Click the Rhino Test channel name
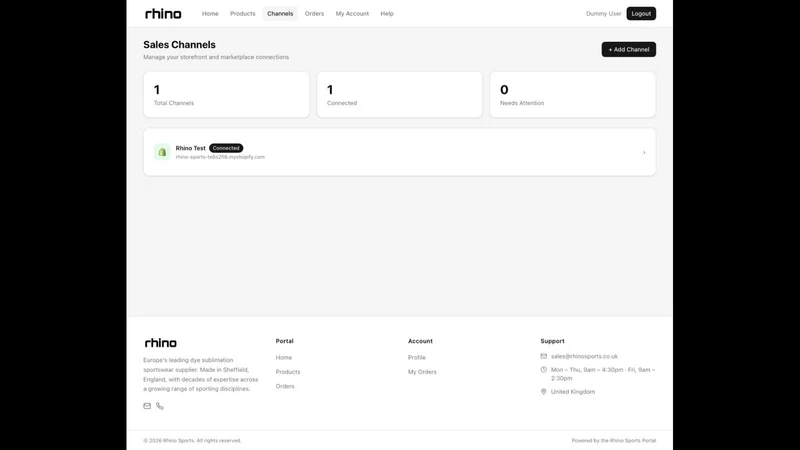The height and width of the screenshot is (450, 800). (x=190, y=148)
